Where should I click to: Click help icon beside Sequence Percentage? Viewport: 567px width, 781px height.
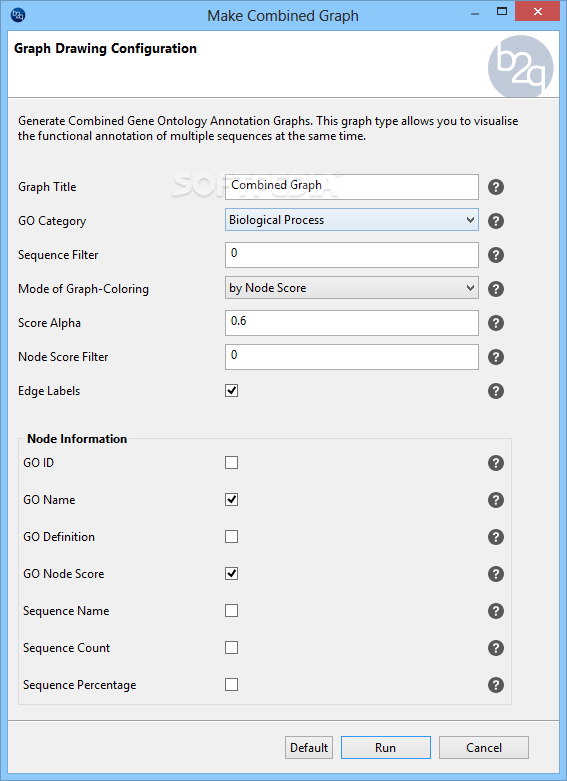tap(496, 685)
